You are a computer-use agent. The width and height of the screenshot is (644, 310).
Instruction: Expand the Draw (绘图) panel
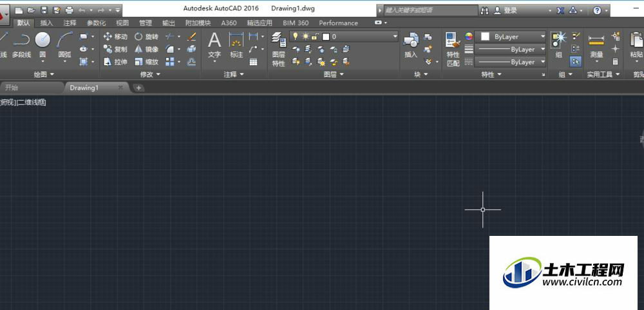tap(44, 74)
